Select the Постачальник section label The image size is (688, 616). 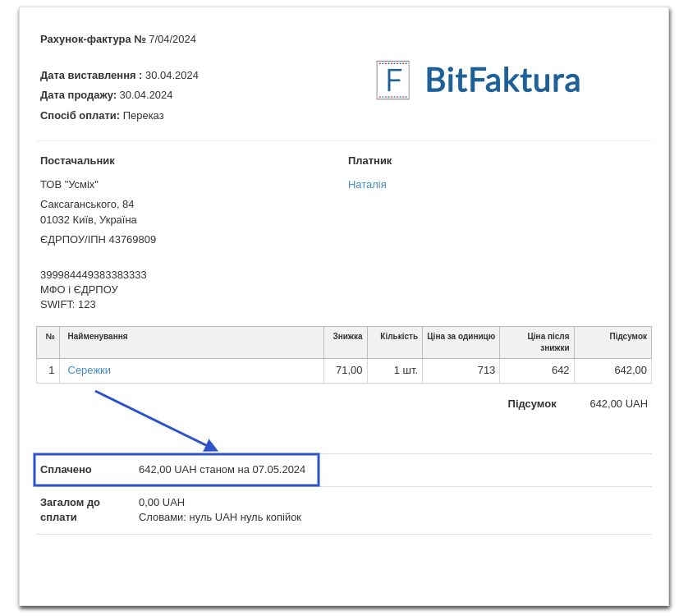77,160
